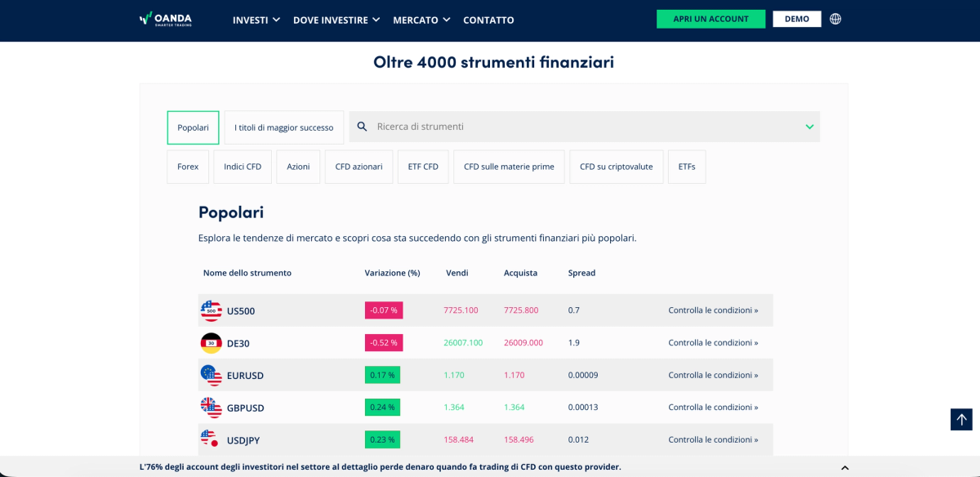Image resolution: width=980 pixels, height=477 pixels.
Task: Open Controlla le condizioni for DE30
Action: point(713,343)
